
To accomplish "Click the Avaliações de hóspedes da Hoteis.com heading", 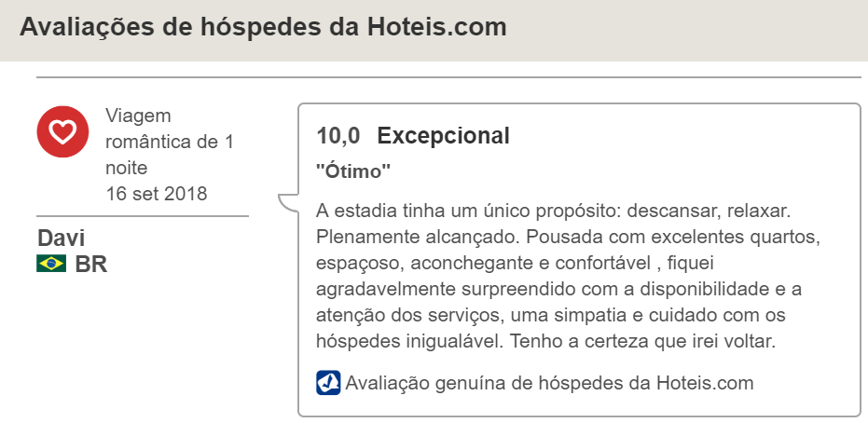I will [x=263, y=27].
